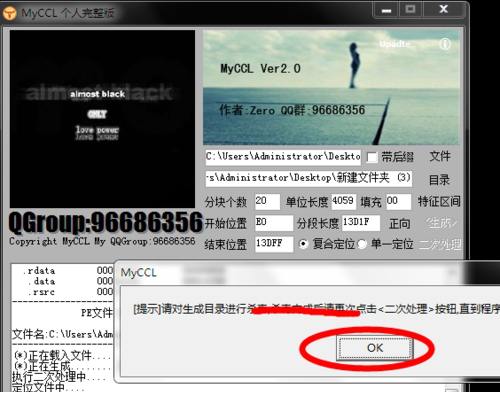Click the 作者:Zero QQ群 text on banner
This screenshot has height=407, width=500.
click(x=292, y=110)
